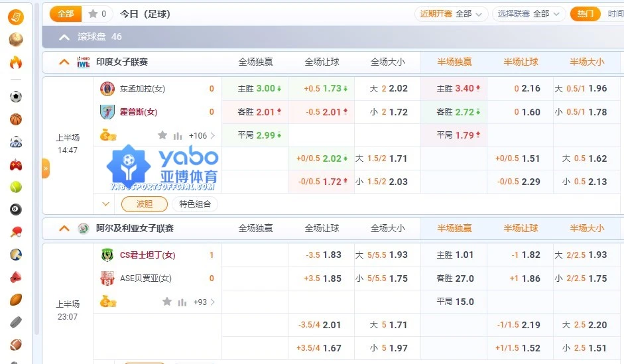Viewport: 624px width, 364px height.
Task: Open the CS君士坦丁(女) team name
Action: point(148,255)
